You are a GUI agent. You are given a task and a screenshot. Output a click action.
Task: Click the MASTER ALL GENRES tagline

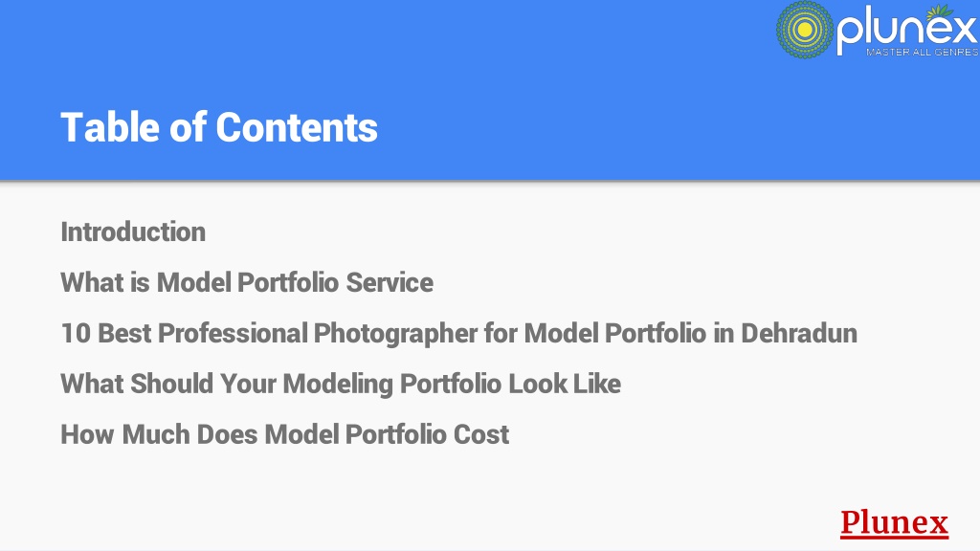click(x=922, y=52)
